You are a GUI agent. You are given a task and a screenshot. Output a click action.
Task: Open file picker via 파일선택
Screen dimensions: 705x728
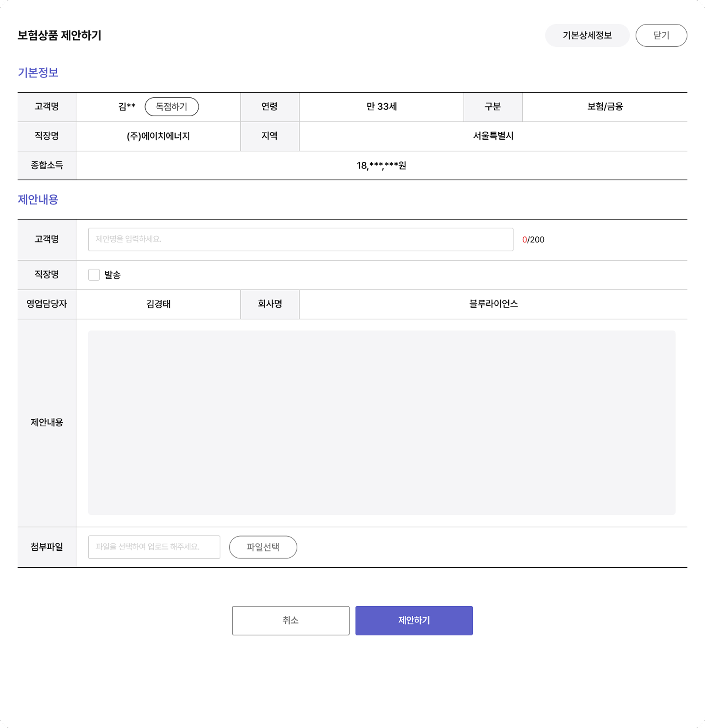click(263, 547)
